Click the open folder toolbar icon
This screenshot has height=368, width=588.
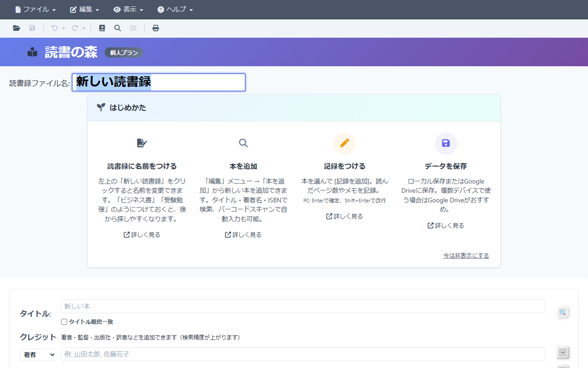click(x=17, y=28)
